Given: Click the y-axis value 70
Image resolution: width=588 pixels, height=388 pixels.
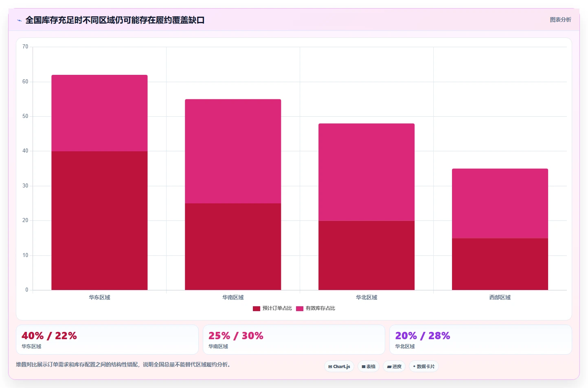Looking at the screenshot, I should tap(25, 47).
